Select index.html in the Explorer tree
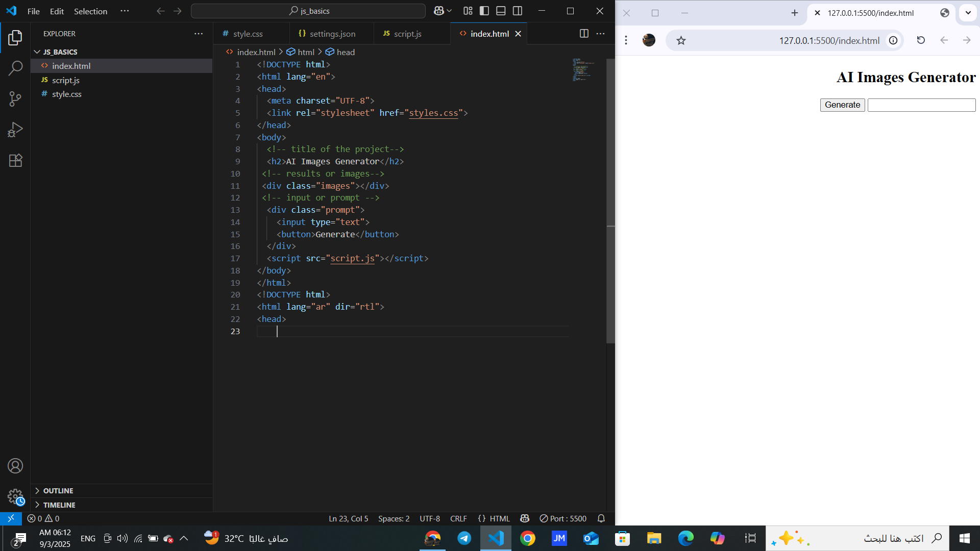This screenshot has height=551, width=980. point(121,66)
